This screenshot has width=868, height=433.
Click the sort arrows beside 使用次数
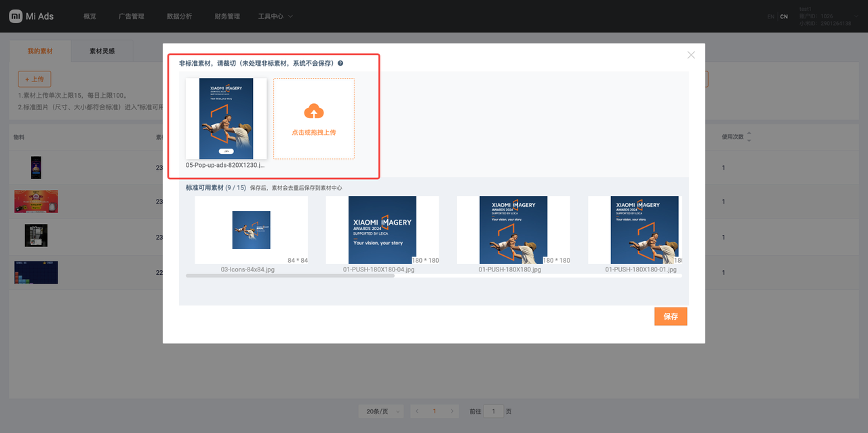tap(749, 137)
